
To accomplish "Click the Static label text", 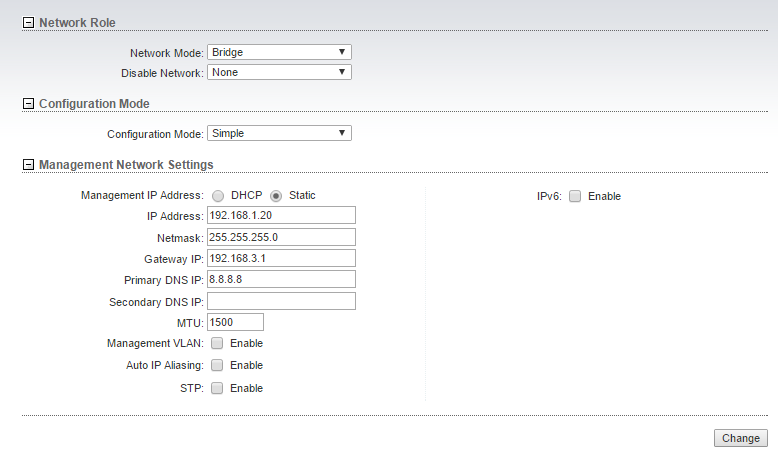I will [x=302, y=196].
